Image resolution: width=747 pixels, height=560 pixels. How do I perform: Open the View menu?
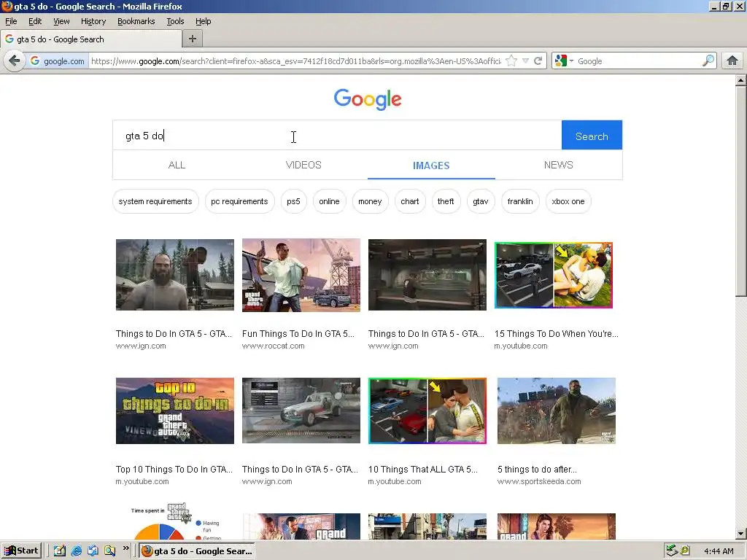tap(61, 21)
